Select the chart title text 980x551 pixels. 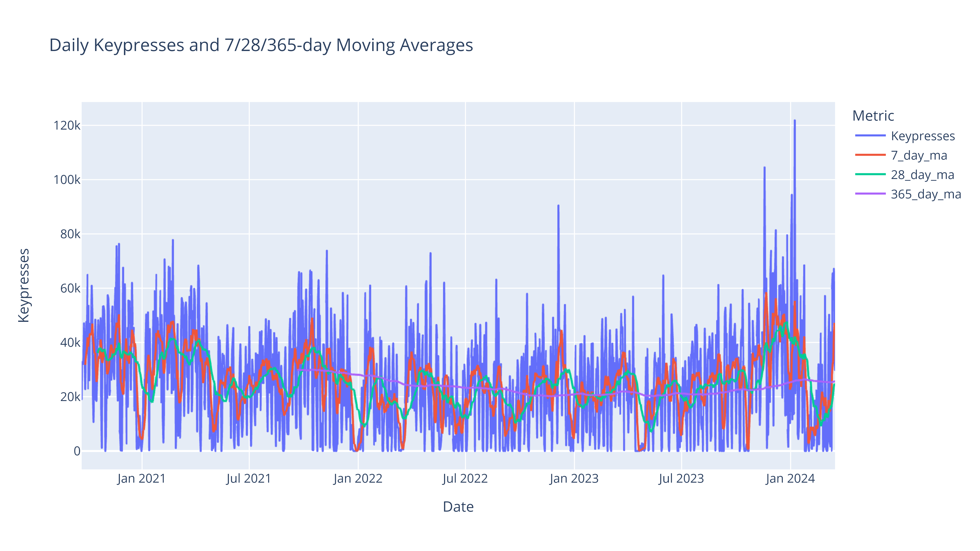[261, 45]
